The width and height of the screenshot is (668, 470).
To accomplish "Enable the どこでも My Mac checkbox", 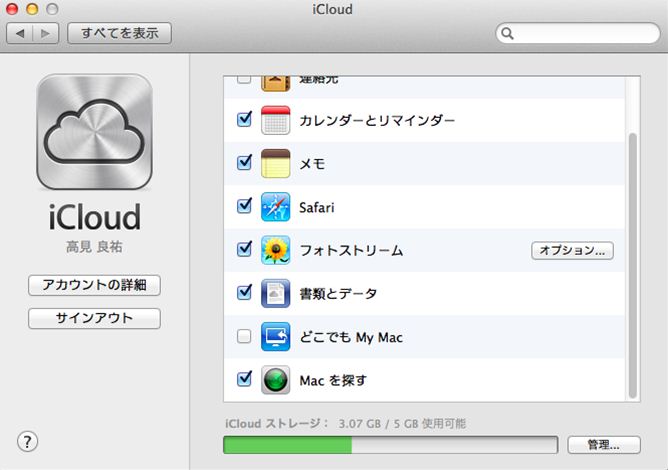I will [244, 337].
